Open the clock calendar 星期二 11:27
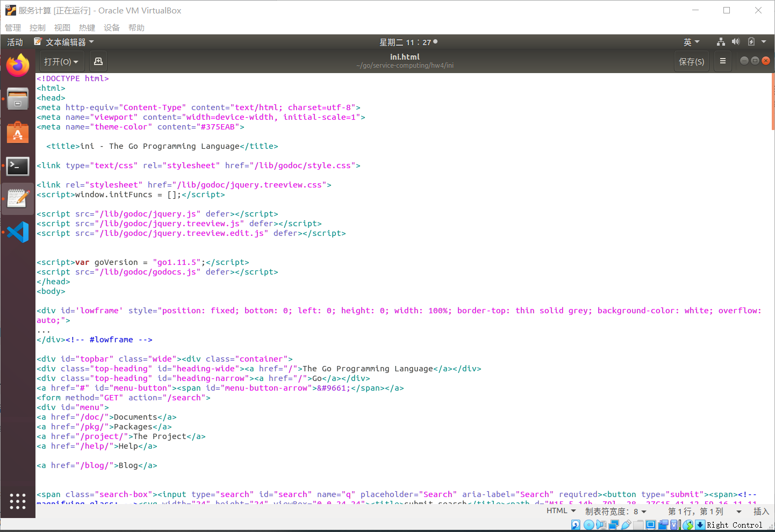Image resolution: width=775 pixels, height=532 pixels. [408, 42]
